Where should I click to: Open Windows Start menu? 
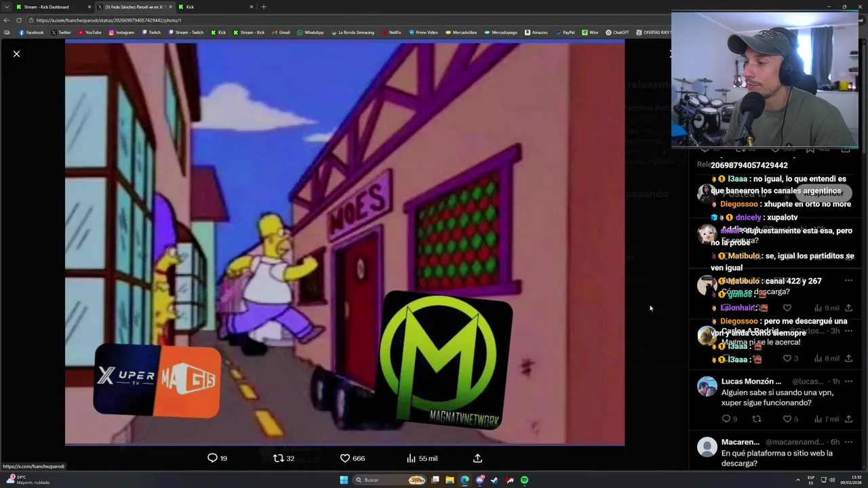[344, 480]
